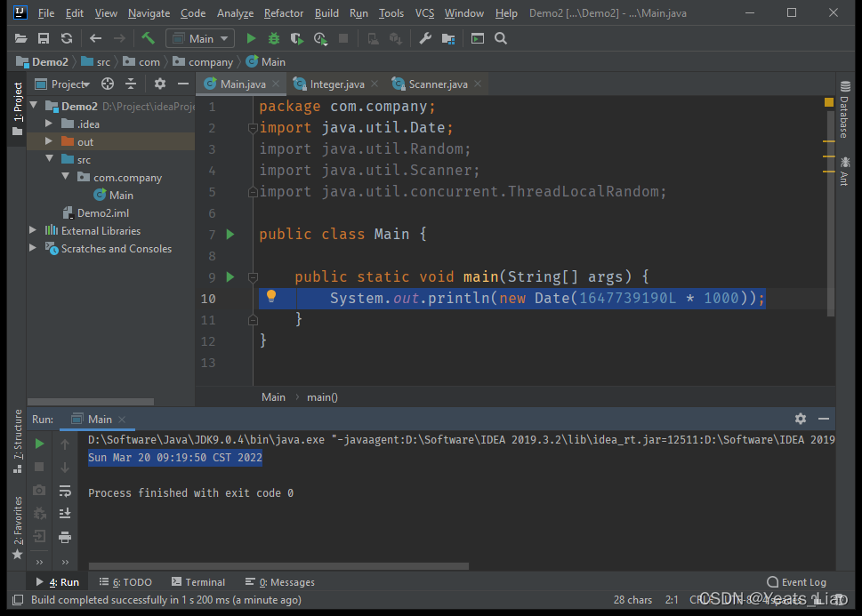Click Scroll to End icon in Run panel
This screenshot has width=862, height=616.
(65, 514)
